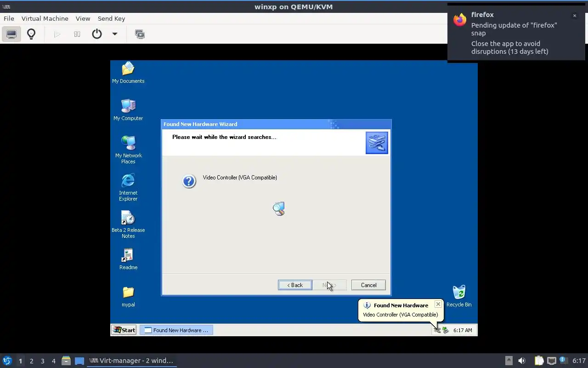The height and width of the screenshot is (368, 588).
Task: Click the XP taskbar clock 6:17 AM
Action: coord(463,330)
